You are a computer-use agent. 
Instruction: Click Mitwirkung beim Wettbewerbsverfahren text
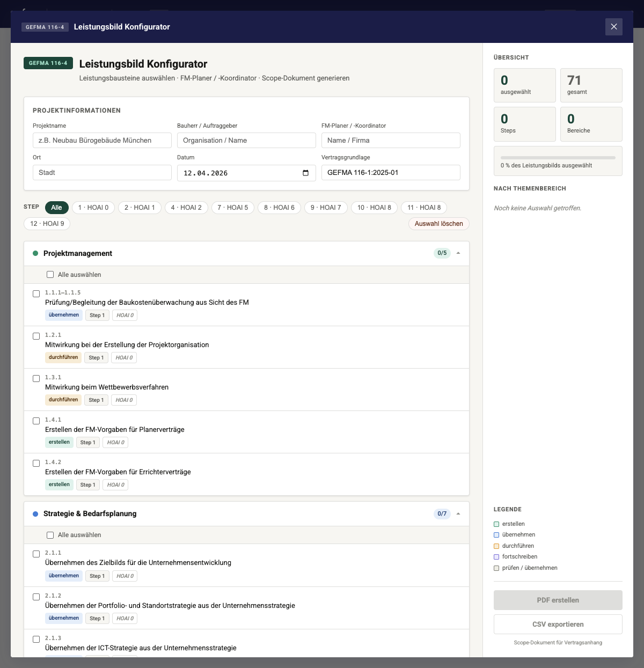coord(107,387)
